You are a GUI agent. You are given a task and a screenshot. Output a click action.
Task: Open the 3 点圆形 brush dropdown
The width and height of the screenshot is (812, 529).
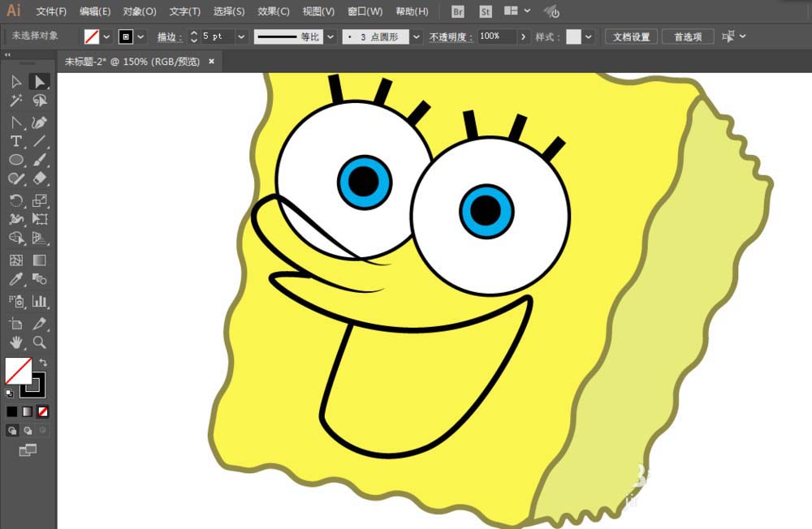tap(416, 37)
